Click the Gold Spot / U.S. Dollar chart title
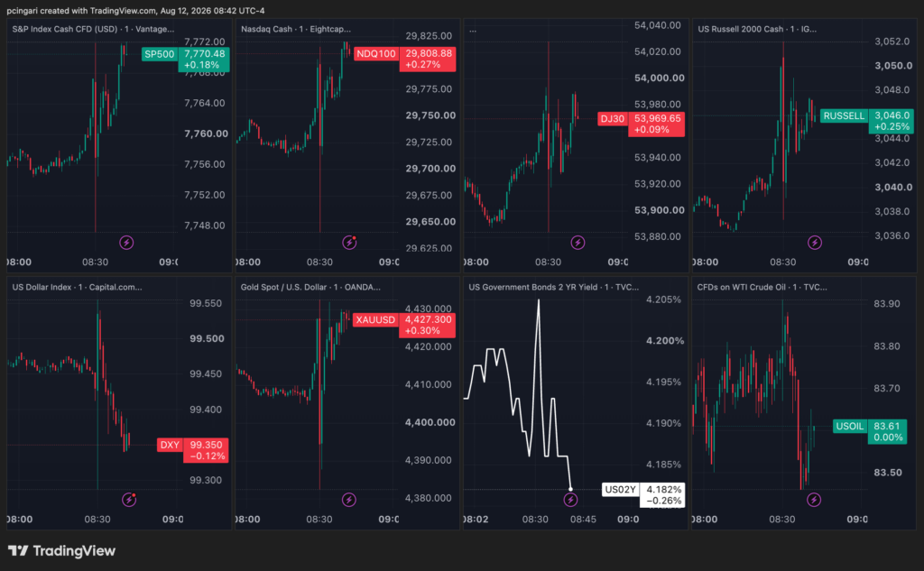The height and width of the screenshot is (571, 924). (310, 287)
